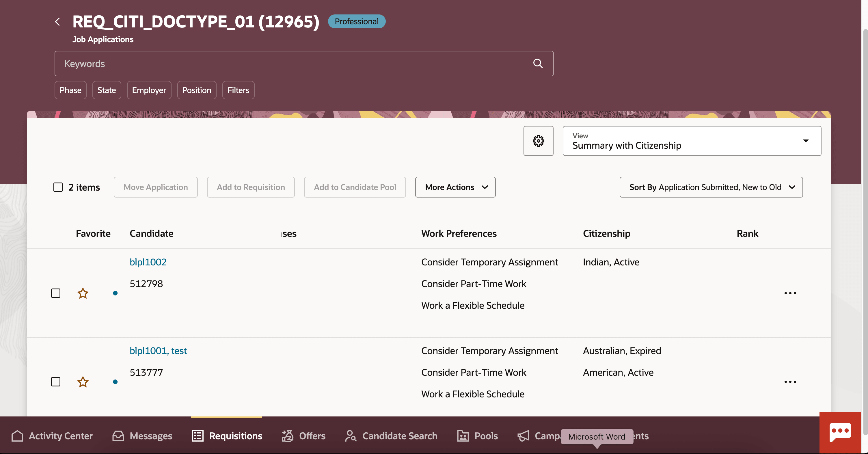
Task: Open the gear settings icon next to View
Action: 538,141
